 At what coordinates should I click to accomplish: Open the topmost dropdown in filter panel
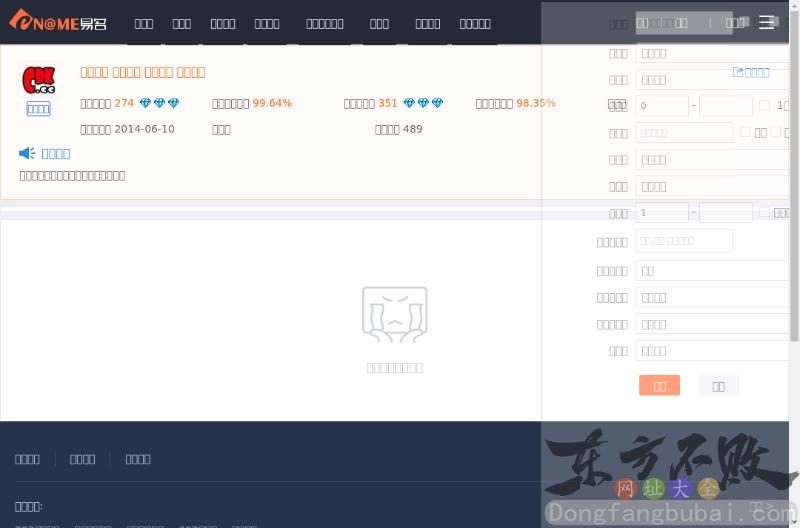[712, 53]
